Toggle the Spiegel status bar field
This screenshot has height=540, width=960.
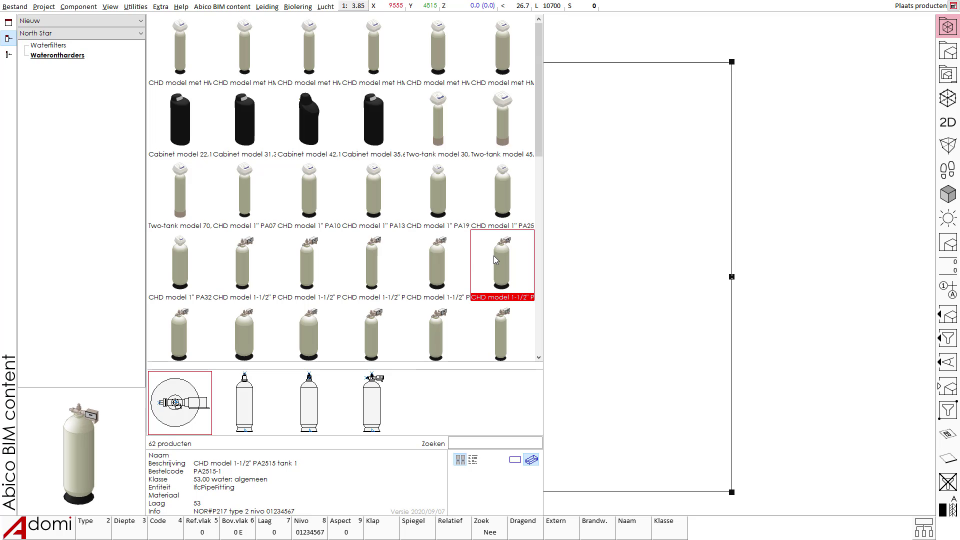point(412,521)
